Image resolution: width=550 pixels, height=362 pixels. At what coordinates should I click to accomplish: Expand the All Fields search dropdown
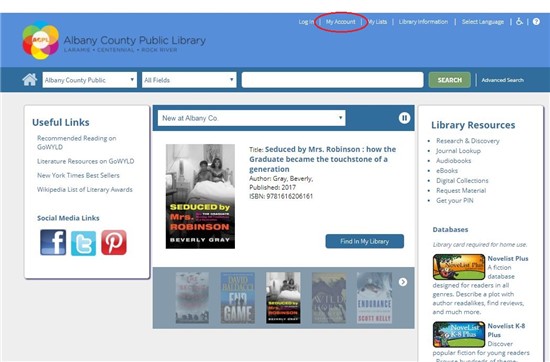(189, 80)
